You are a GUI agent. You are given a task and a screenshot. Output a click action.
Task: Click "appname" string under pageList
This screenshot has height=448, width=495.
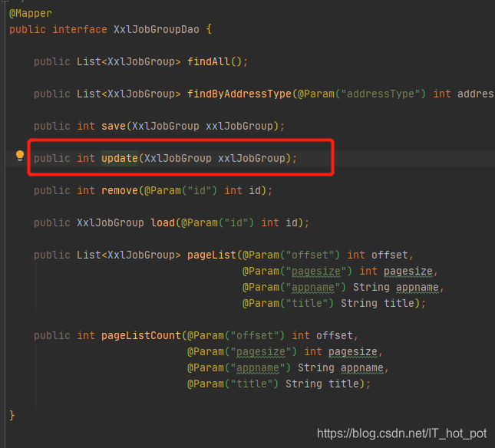313,287
